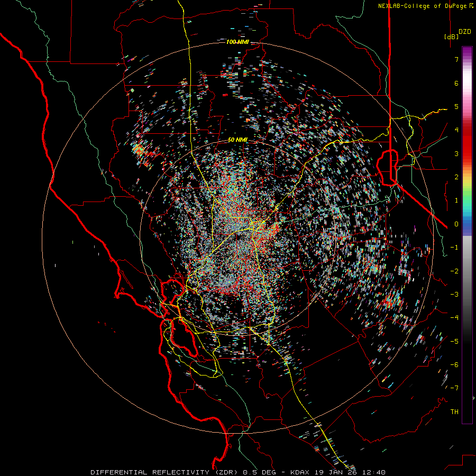Select the -7 dB scale label
The height and width of the screenshot is (476, 476).
pos(454,388)
